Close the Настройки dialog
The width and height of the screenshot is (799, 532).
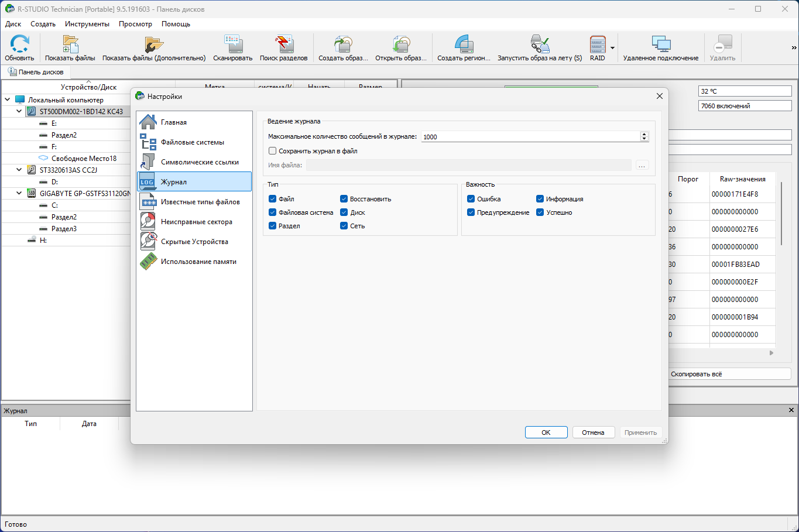[660, 96]
